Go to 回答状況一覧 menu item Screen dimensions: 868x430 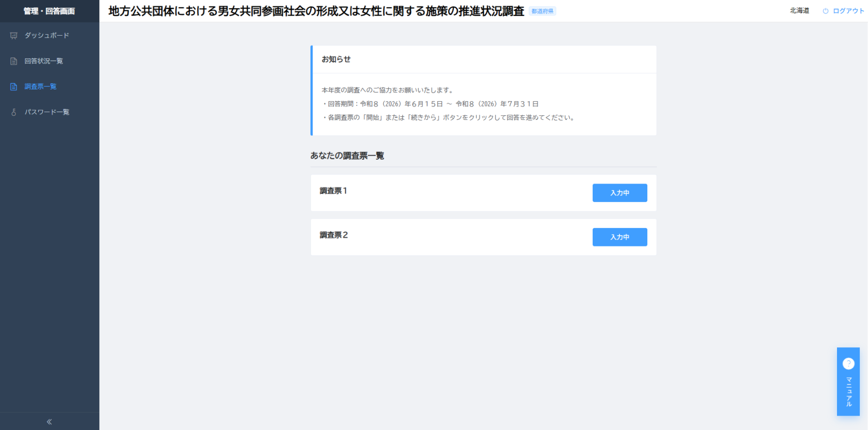50,61
